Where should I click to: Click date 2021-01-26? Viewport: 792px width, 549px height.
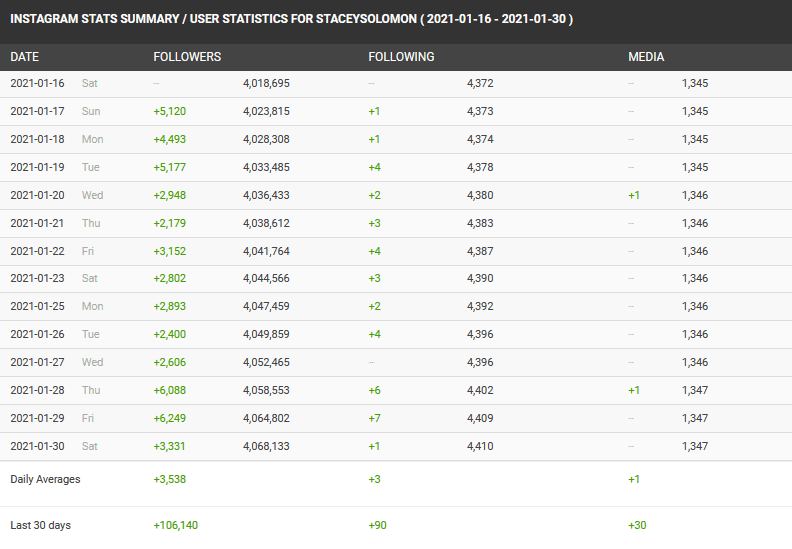click(x=37, y=334)
